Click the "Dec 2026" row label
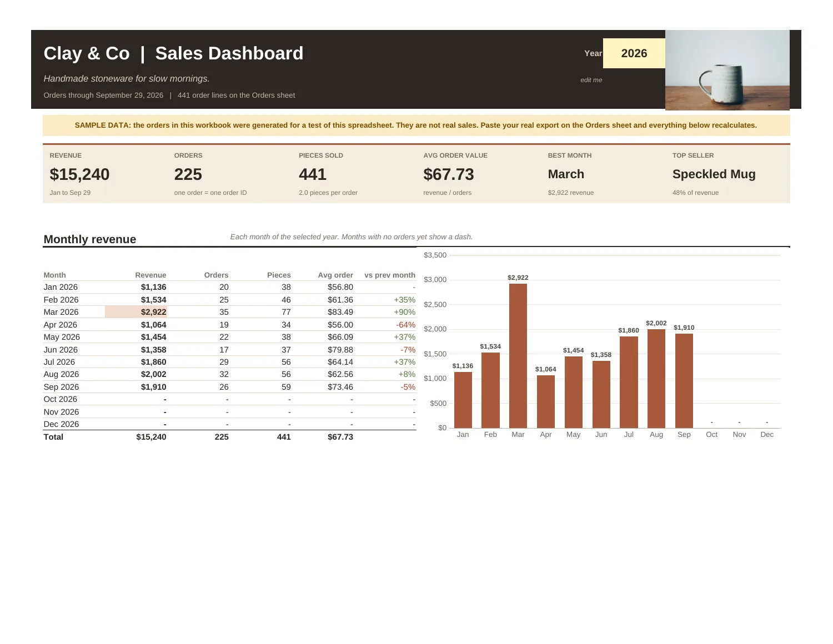833x644 pixels. coord(61,424)
